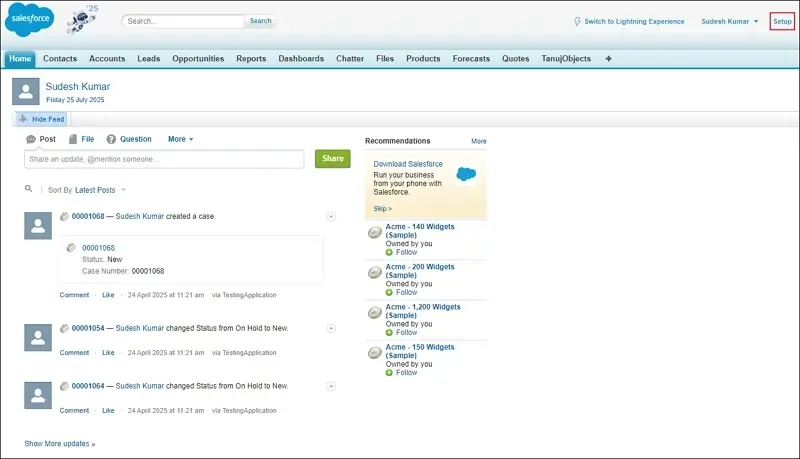Open the Setup link
800x459 pixels.
pyautogui.click(x=782, y=21)
